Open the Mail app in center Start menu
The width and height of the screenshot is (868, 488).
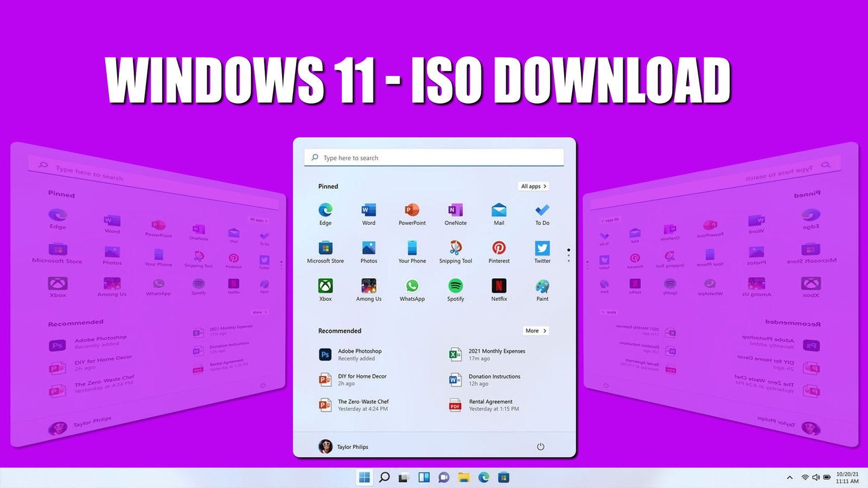pos(499,214)
